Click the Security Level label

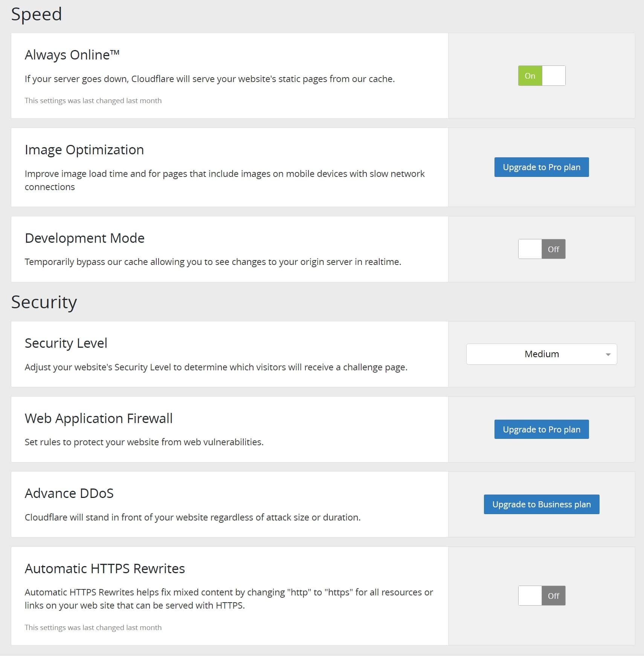click(66, 342)
